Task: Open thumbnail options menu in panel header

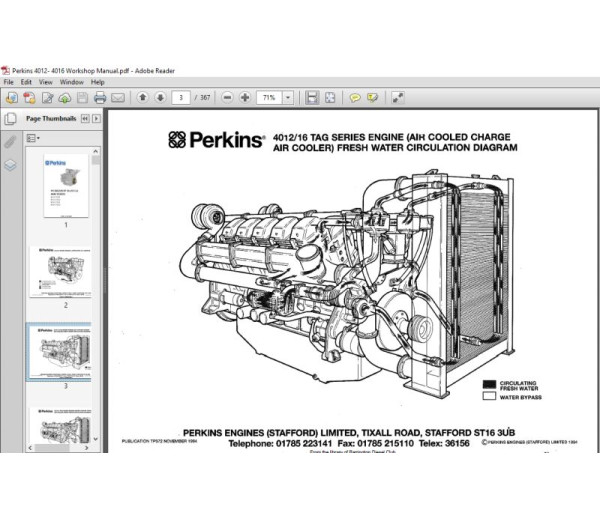Action: tap(84, 118)
